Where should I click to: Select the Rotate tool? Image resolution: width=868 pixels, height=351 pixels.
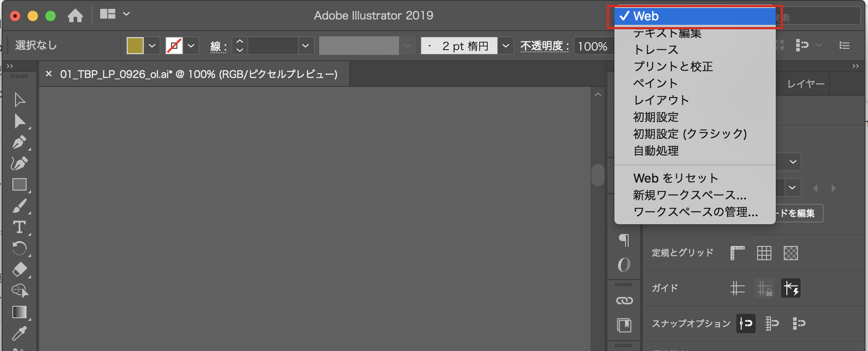pyautogui.click(x=20, y=248)
